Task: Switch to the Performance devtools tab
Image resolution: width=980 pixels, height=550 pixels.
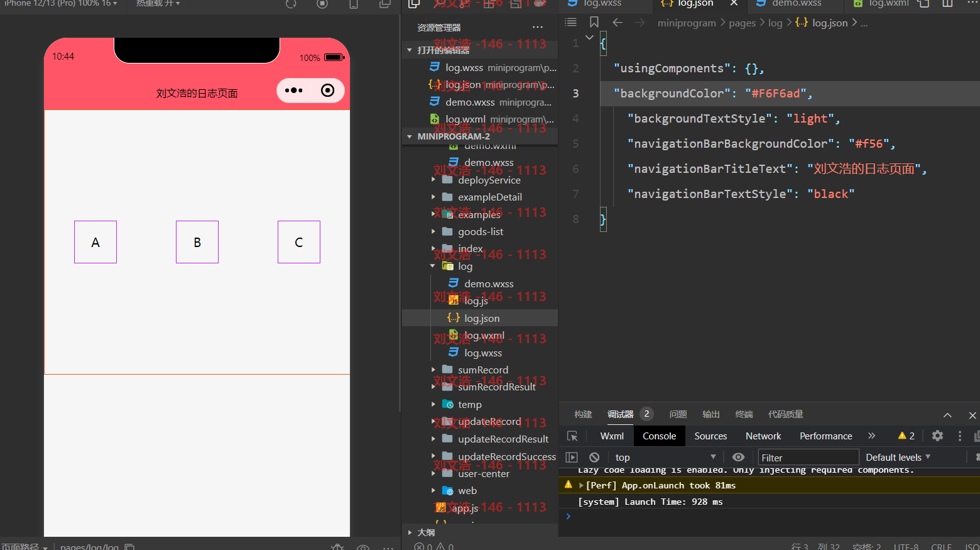Action: [825, 436]
